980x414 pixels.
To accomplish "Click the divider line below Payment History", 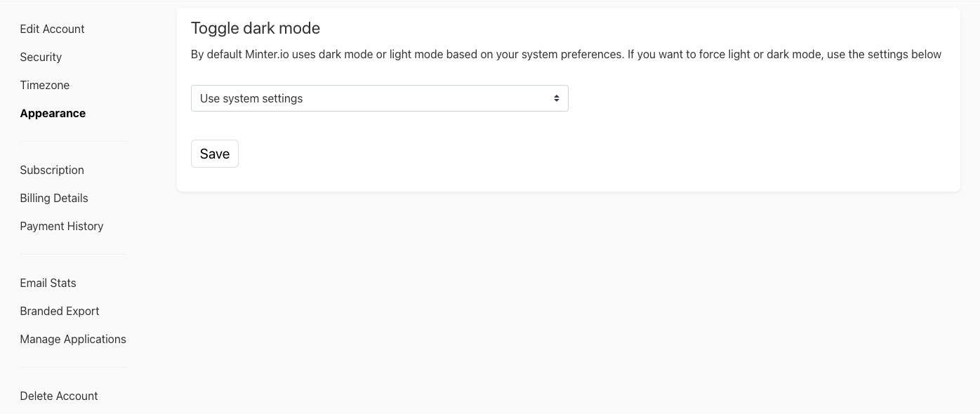I will coord(73,255).
